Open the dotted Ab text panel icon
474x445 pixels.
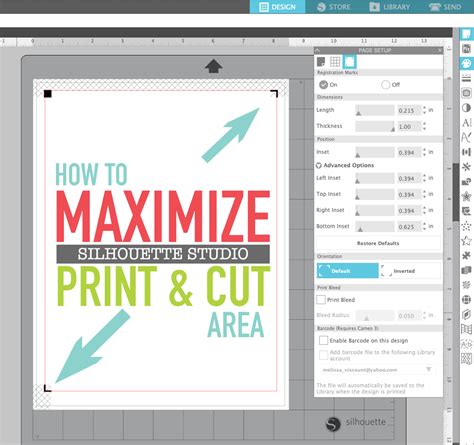point(467,344)
